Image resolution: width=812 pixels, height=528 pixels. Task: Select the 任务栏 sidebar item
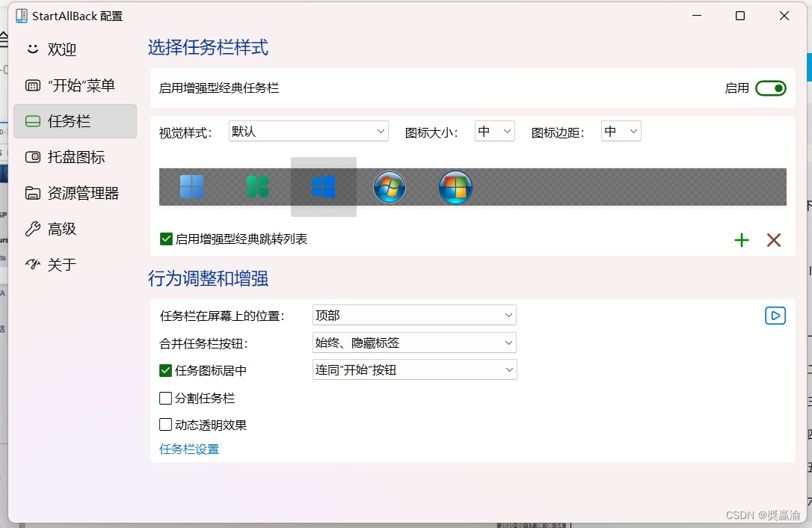click(75, 121)
